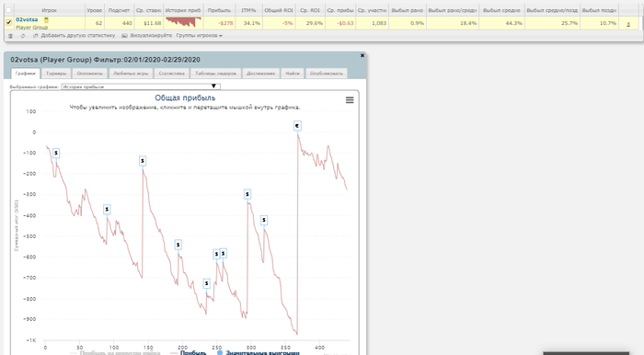Open the chart hamburger menu icon
The height and width of the screenshot is (355, 644).
350,100
